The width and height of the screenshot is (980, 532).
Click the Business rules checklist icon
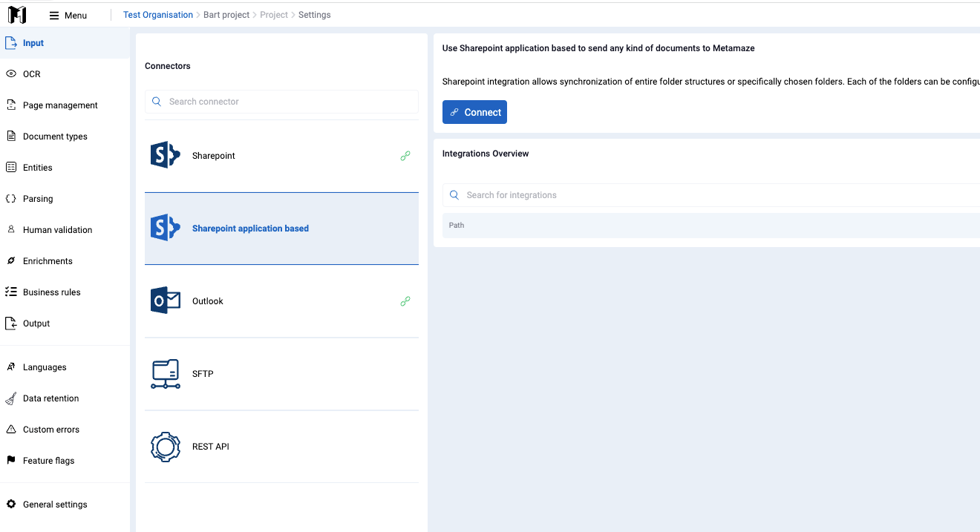click(x=11, y=292)
